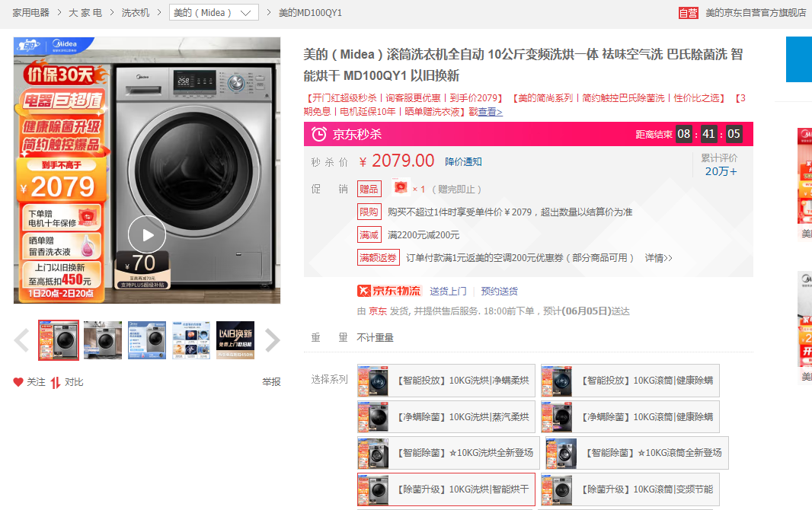Click the 关注 follow text
This screenshot has height=510, width=812.
pos(37,381)
